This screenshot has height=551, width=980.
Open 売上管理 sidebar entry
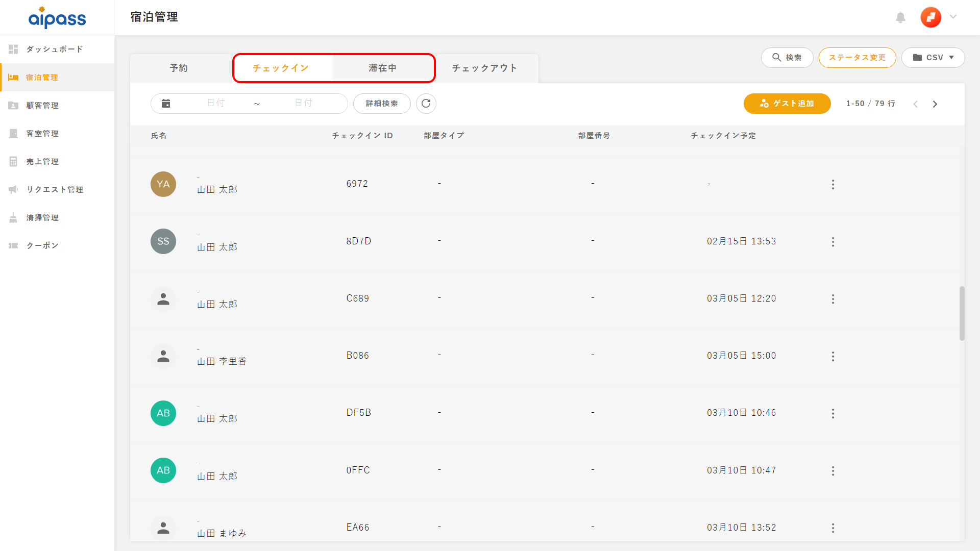click(57, 162)
